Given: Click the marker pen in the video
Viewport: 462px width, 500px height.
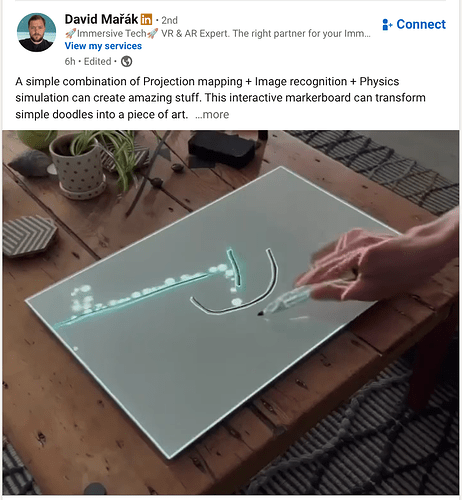Looking at the screenshot, I should (287, 301).
